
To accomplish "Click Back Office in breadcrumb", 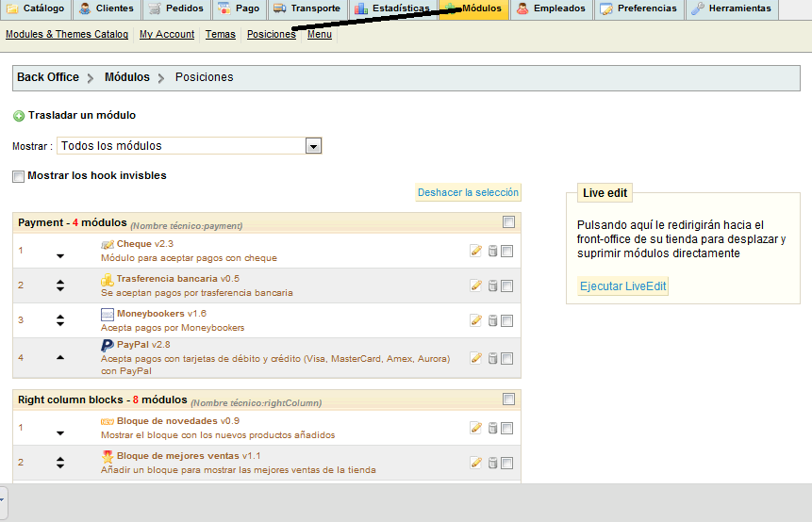I will pyautogui.click(x=48, y=77).
